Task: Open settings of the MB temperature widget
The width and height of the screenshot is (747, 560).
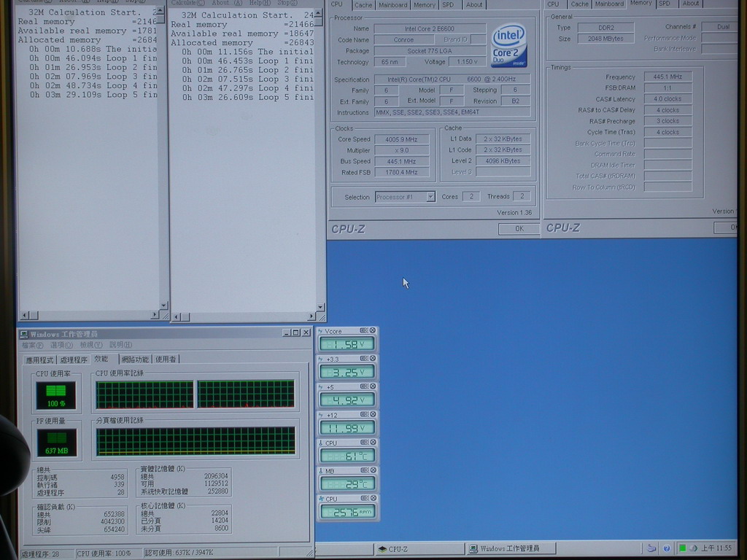Action: [364, 470]
